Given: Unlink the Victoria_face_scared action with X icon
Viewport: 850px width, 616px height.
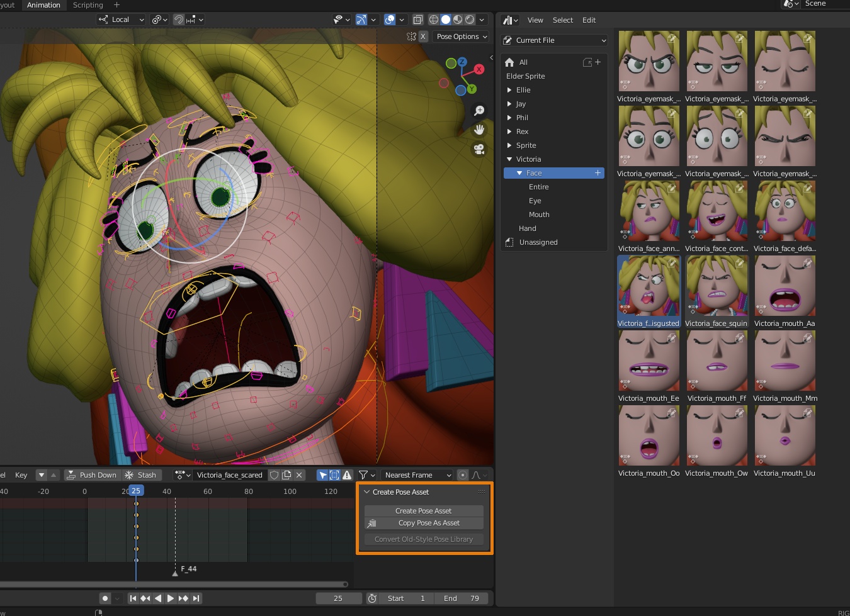Looking at the screenshot, I should (x=300, y=475).
